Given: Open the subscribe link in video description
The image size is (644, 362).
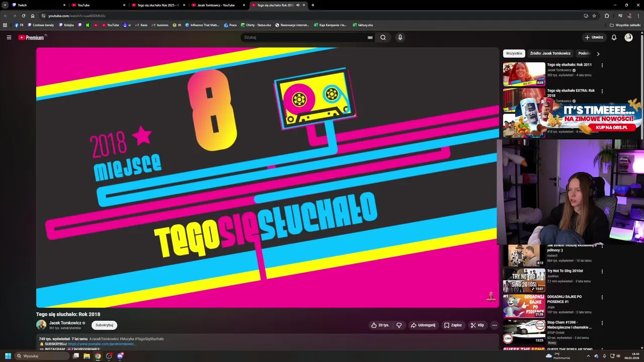Looking at the screenshot, I should pos(102,344).
